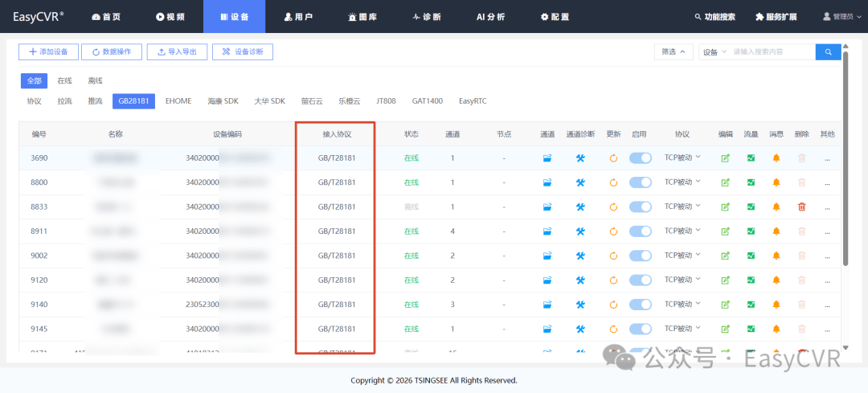View traffic chart for device 9145
Image resolution: width=868 pixels, height=393 pixels.
pos(751,329)
